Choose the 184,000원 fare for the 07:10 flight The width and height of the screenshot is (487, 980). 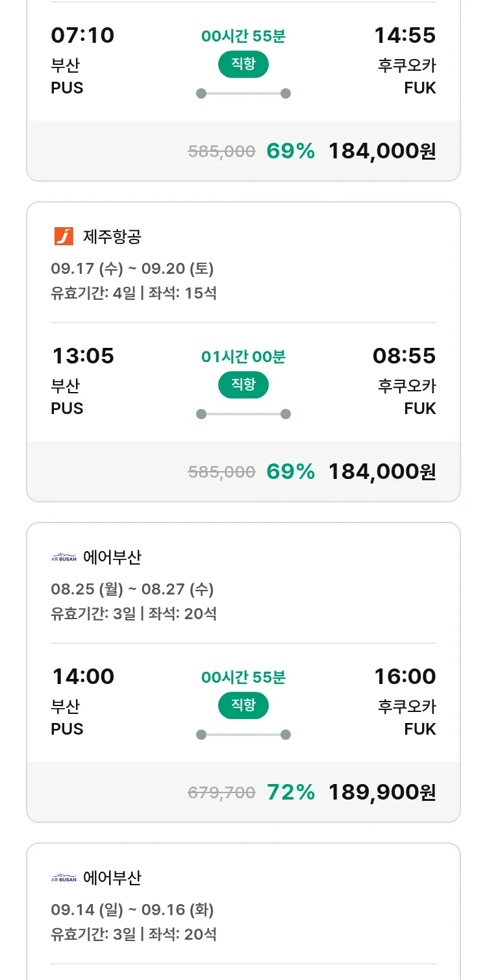(382, 151)
